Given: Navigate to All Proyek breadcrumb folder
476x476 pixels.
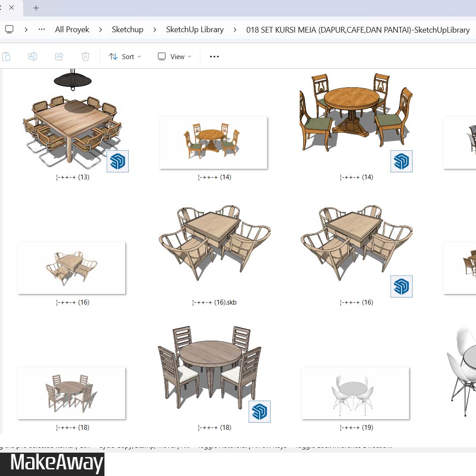Looking at the screenshot, I should coord(72,30).
